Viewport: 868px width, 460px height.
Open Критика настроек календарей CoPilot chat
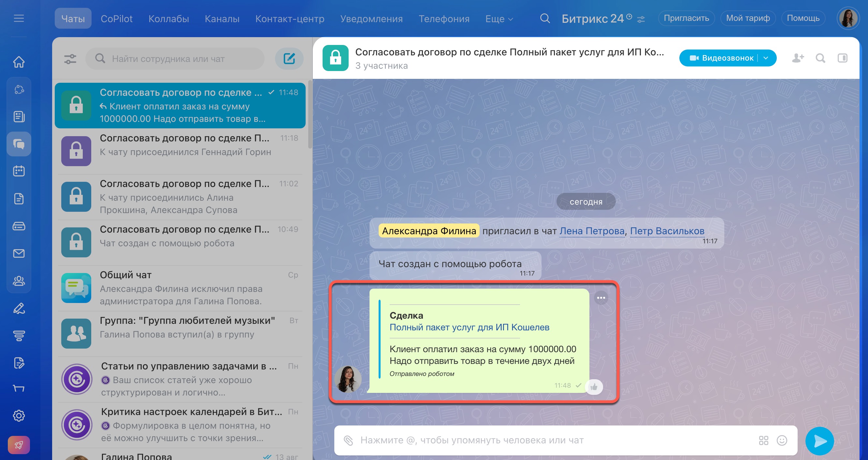click(180, 424)
